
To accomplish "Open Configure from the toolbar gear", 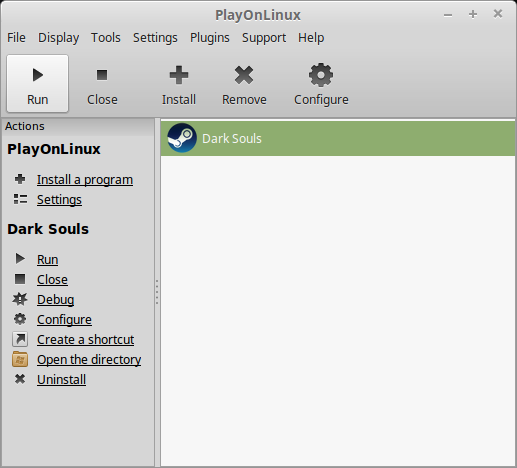I will 321,83.
